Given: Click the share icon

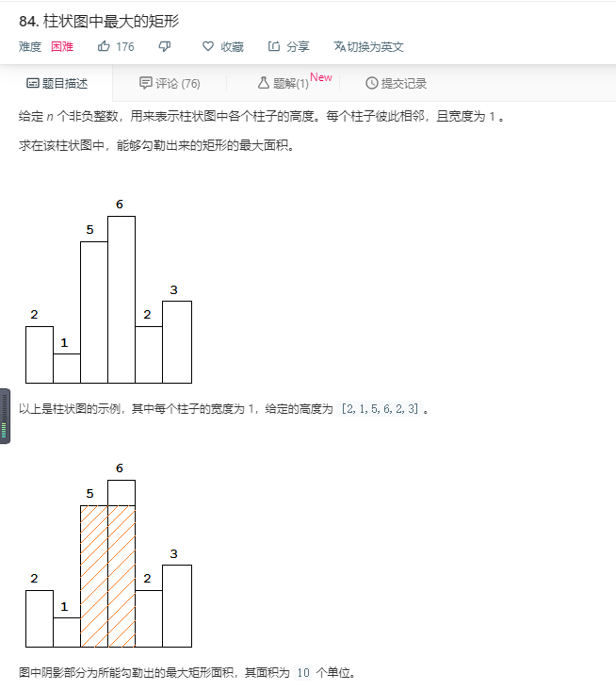Looking at the screenshot, I should pyautogui.click(x=274, y=46).
